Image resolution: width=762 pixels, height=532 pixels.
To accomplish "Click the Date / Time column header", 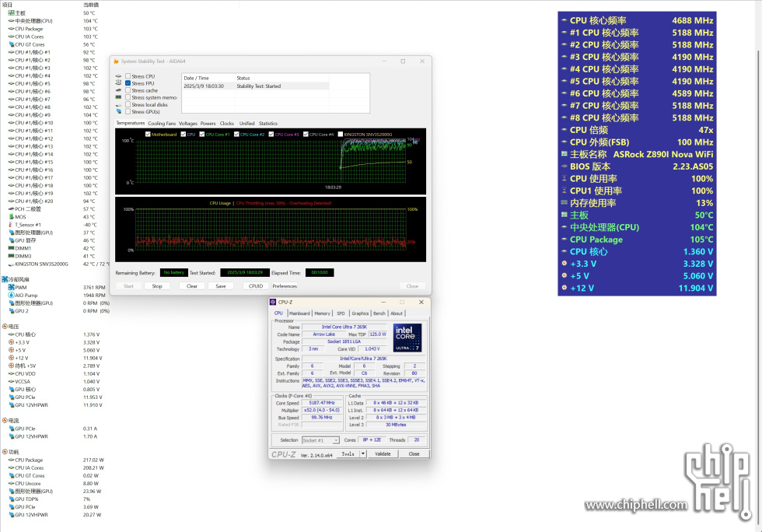I will coord(208,78).
